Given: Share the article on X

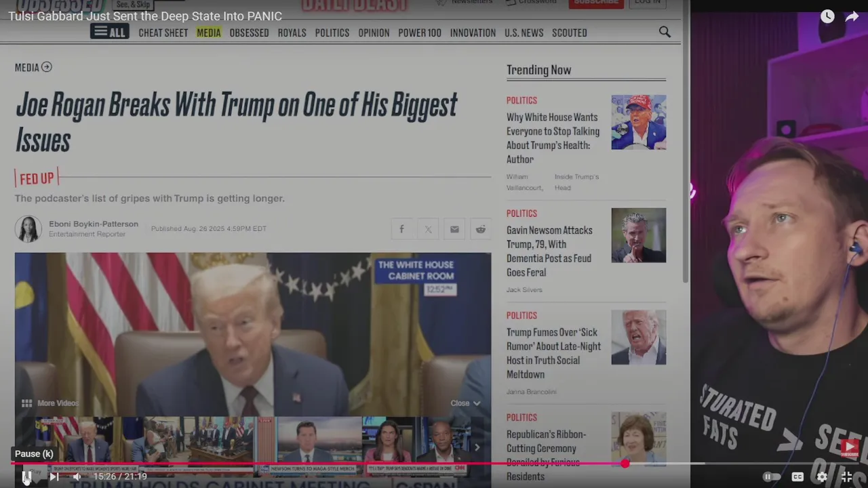Looking at the screenshot, I should (x=428, y=229).
